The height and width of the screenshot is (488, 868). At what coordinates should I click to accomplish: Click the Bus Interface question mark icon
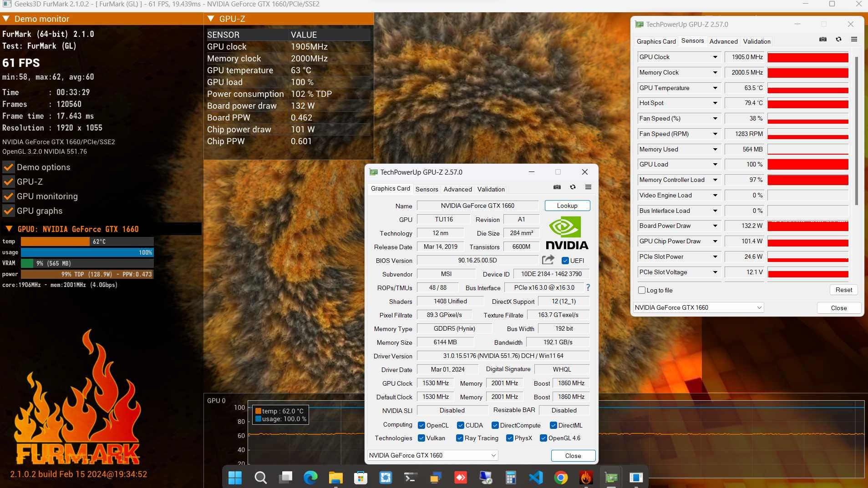point(588,287)
